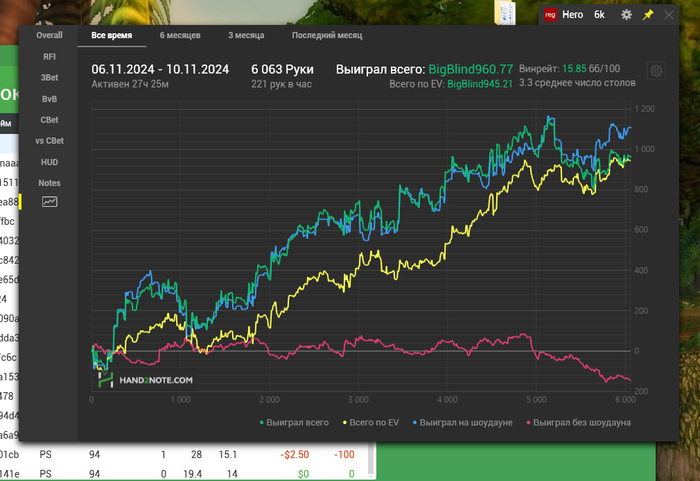Open the popup settings gear icon
This screenshot has width=700, height=481.
tap(626, 15)
